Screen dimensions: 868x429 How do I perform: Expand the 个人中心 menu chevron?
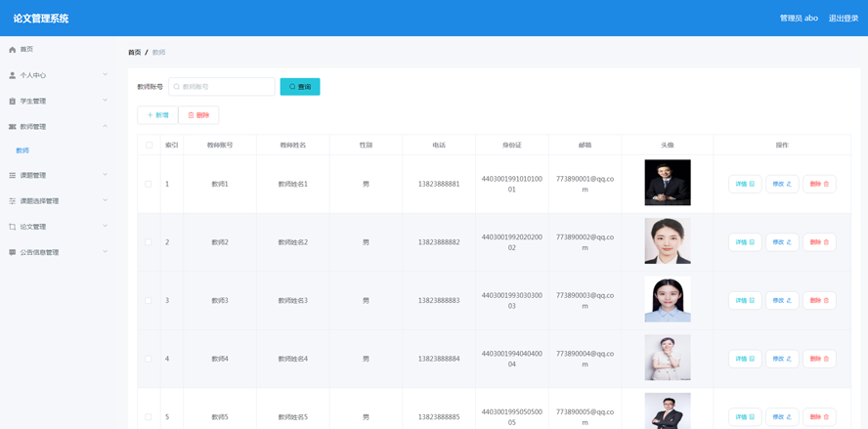click(x=106, y=75)
